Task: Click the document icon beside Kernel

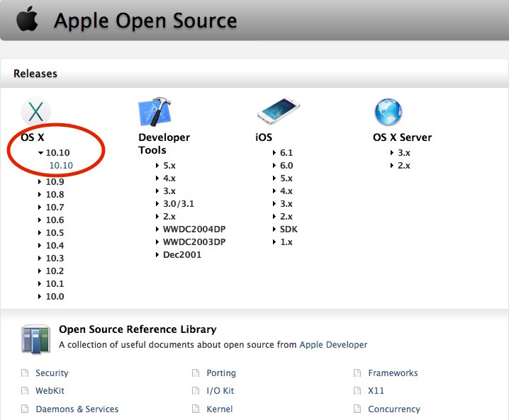Action: (196, 409)
